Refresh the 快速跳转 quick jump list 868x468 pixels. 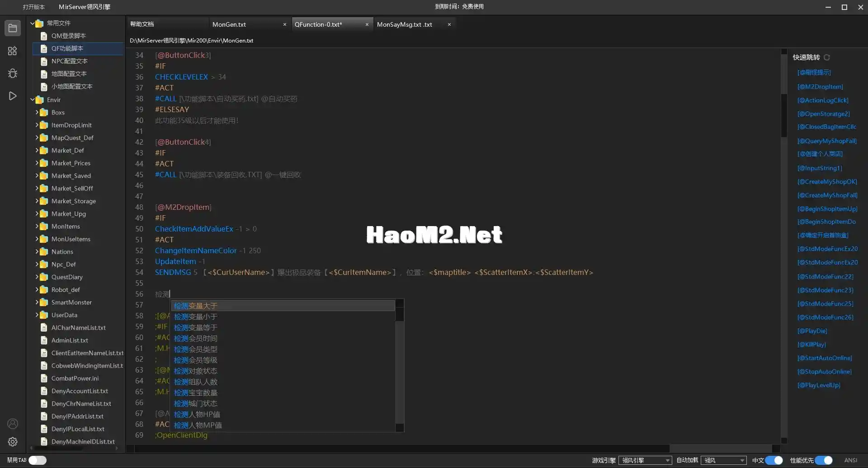827,57
